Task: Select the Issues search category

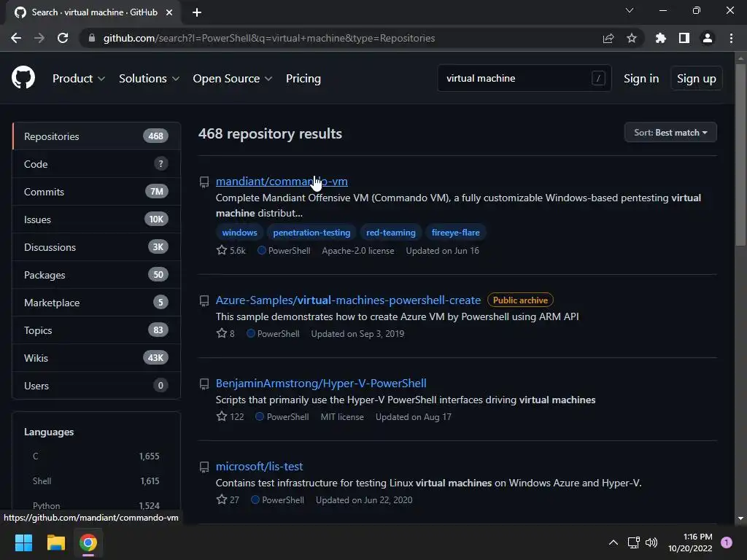Action: pyautogui.click(x=96, y=219)
